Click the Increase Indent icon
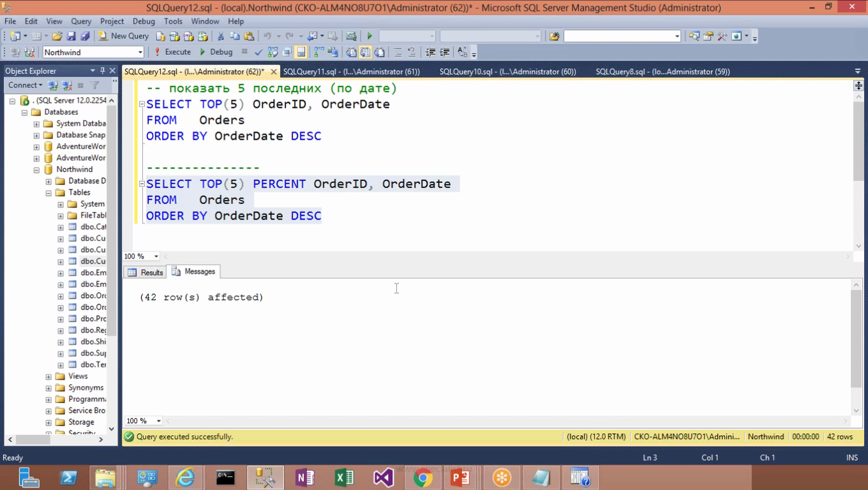The width and height of the screenshot is (868, 490). pos(445,52)
